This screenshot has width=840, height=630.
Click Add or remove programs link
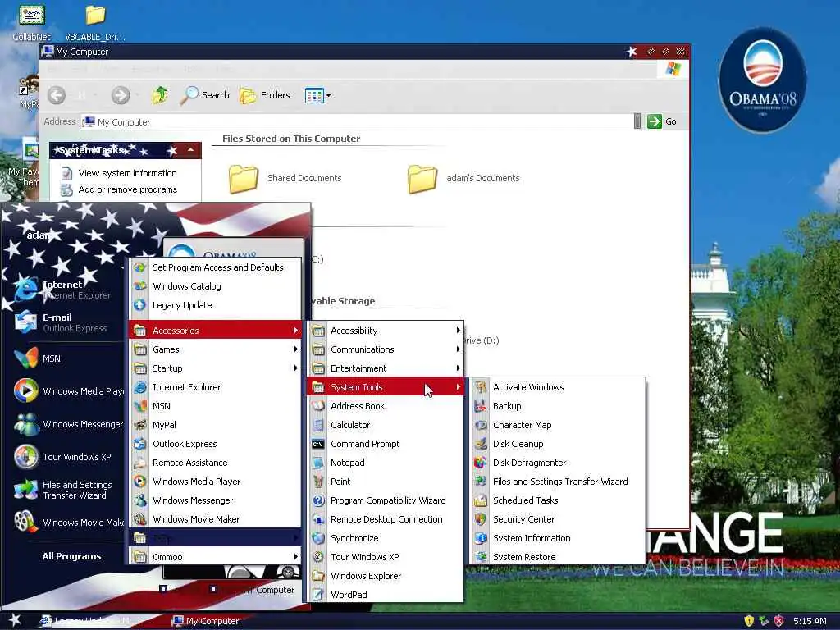pyautogui.click(x=127, y=189)
